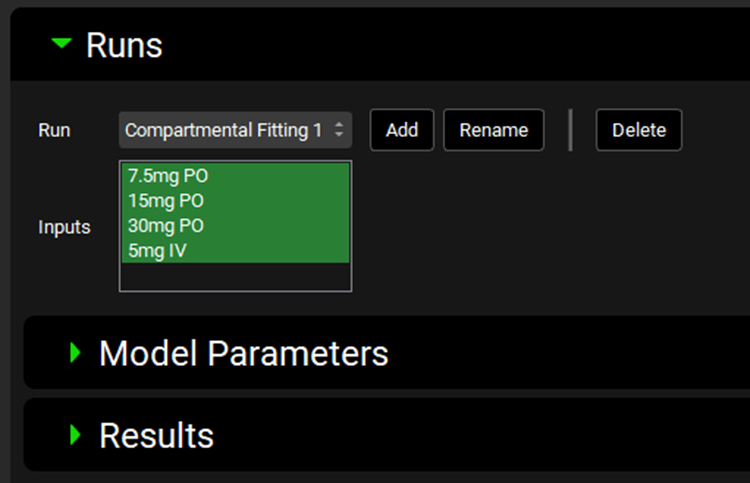This screenshot has height=483, width=750.
Task: Click blank space right of Results title
Action: click(480, 435)
